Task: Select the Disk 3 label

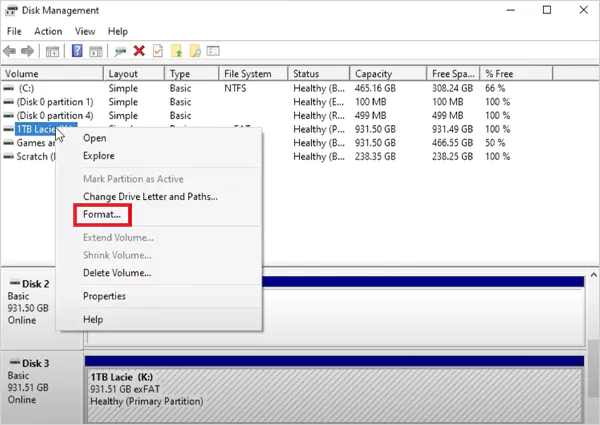Action: [x=35, y=363]
